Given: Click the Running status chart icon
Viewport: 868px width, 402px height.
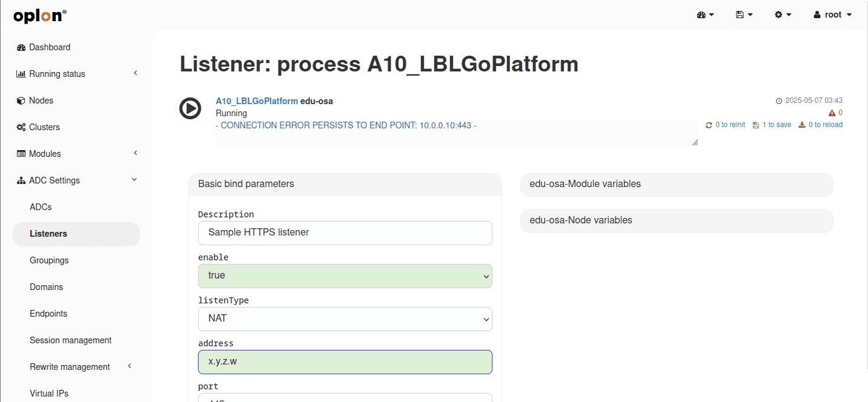Looking at the screenshot, I should (21, 74).
